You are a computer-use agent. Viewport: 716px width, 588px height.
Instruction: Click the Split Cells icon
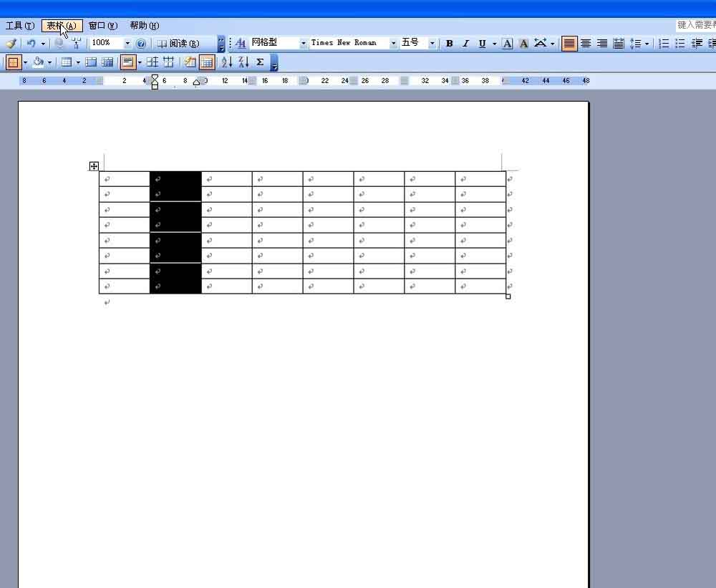pyautogui.click(x=107, y=62)
